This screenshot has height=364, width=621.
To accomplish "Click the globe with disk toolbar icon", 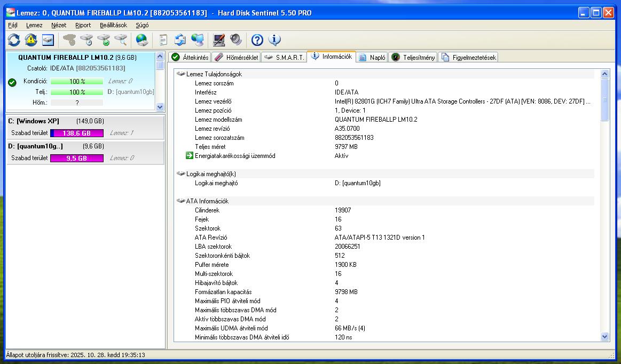I will [142, 40].
